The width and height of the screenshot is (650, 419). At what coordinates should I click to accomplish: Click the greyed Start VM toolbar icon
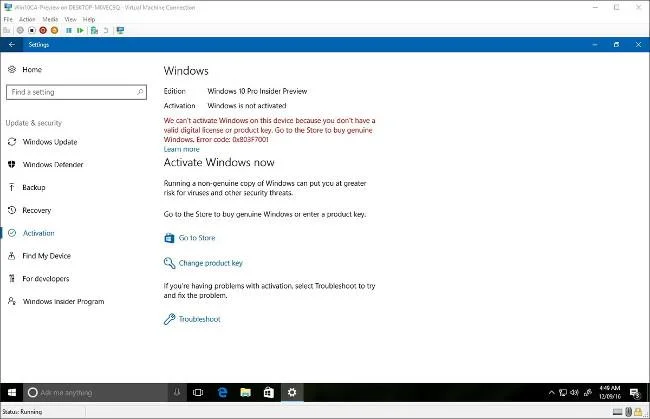point(20,30)
